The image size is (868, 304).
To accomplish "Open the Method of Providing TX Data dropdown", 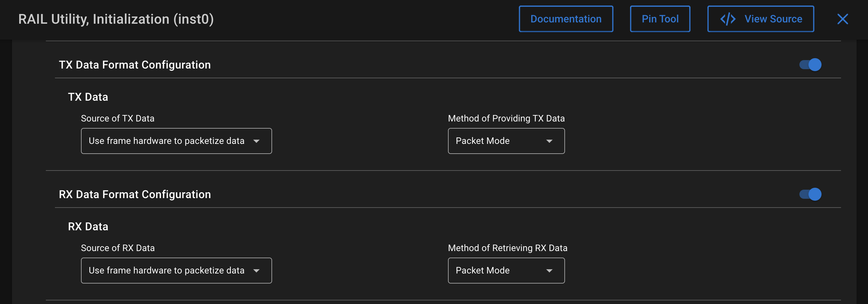I will coord(506,141).
